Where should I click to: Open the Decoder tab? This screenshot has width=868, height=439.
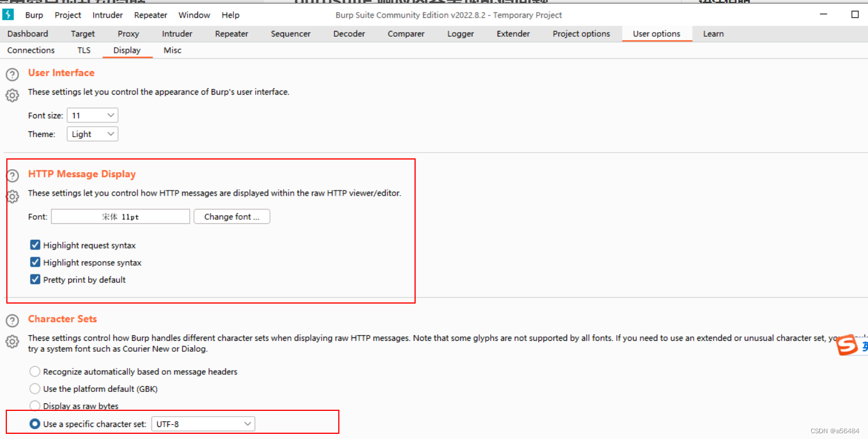[x=349, y=34]
